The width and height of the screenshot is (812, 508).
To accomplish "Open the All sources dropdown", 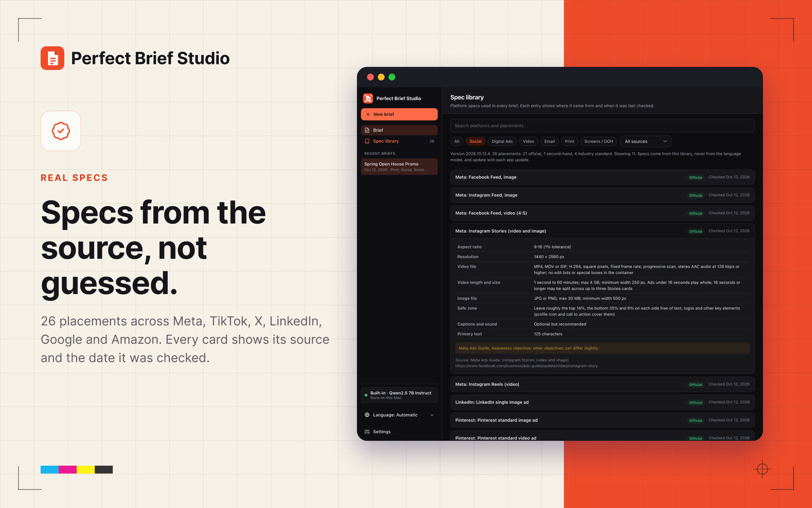I will click(646, 141).
